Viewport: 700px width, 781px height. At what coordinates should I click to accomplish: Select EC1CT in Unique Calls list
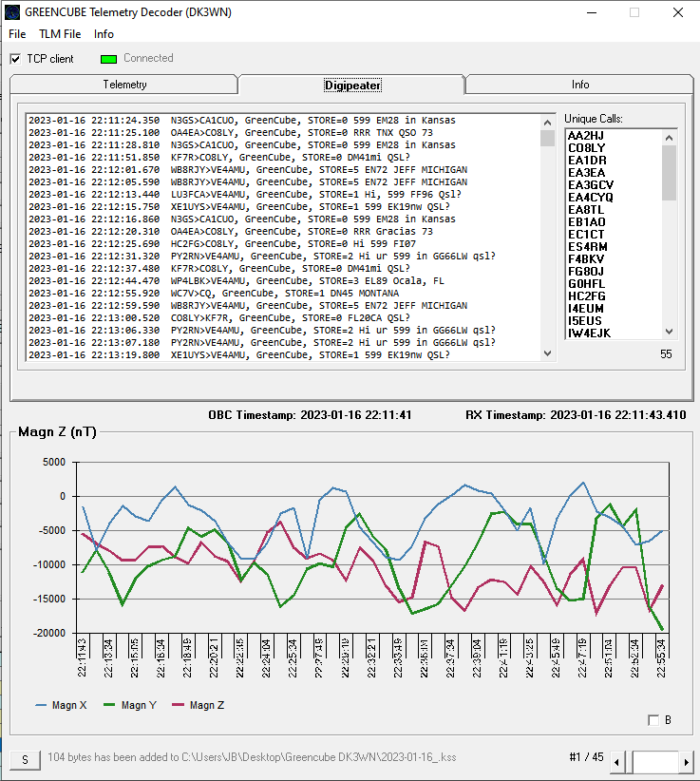click(586, 235)
